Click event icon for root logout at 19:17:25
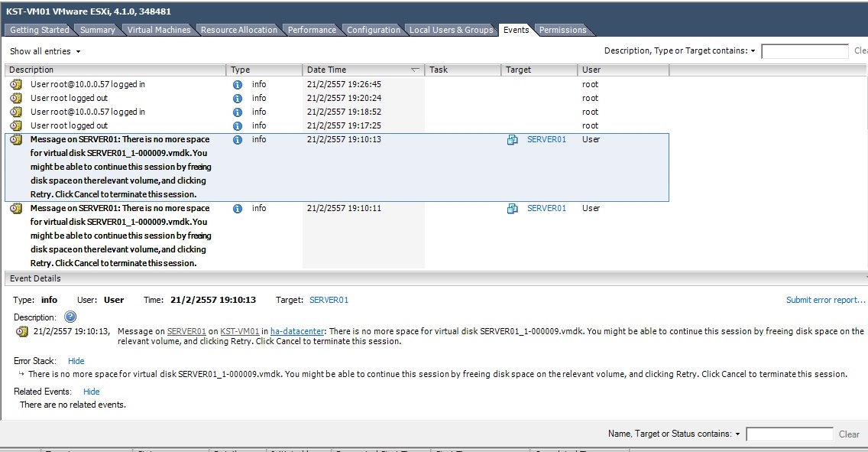 coord(17,125)
